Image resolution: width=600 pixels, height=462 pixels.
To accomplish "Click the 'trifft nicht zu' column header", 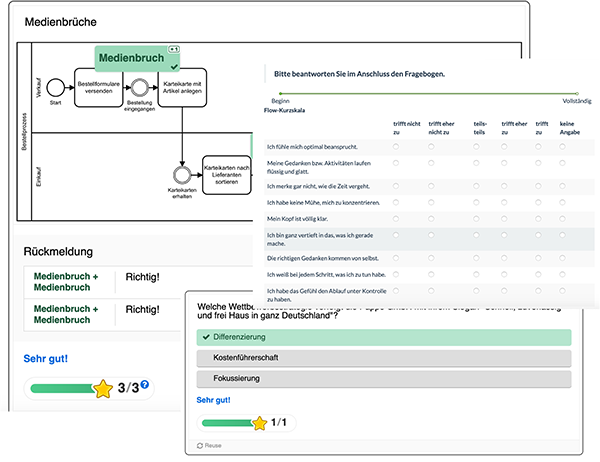I will pyautogui.click(x=406, y=128).
